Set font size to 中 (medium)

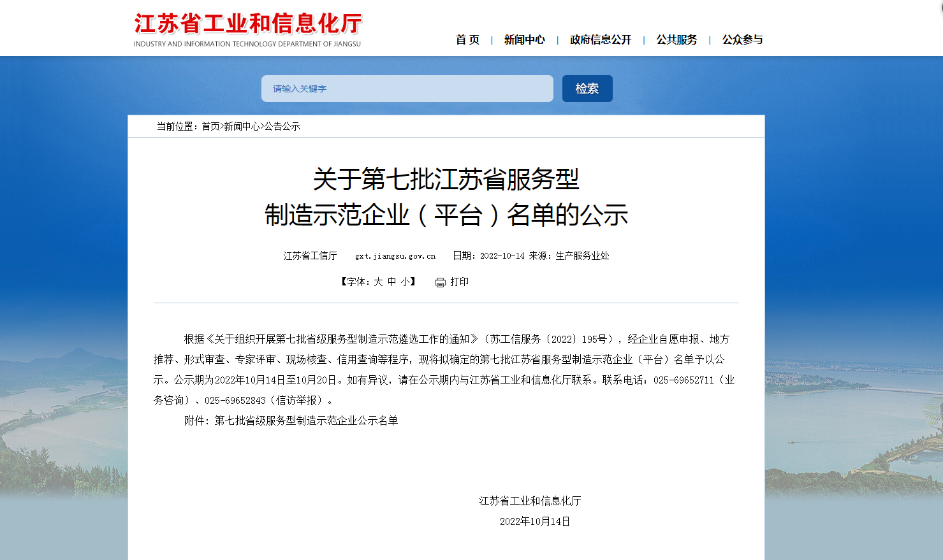[x=391, y=282]
